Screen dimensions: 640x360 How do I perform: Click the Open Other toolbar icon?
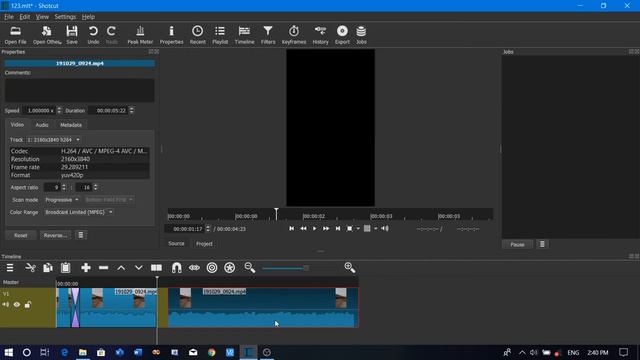pos(47,35)
